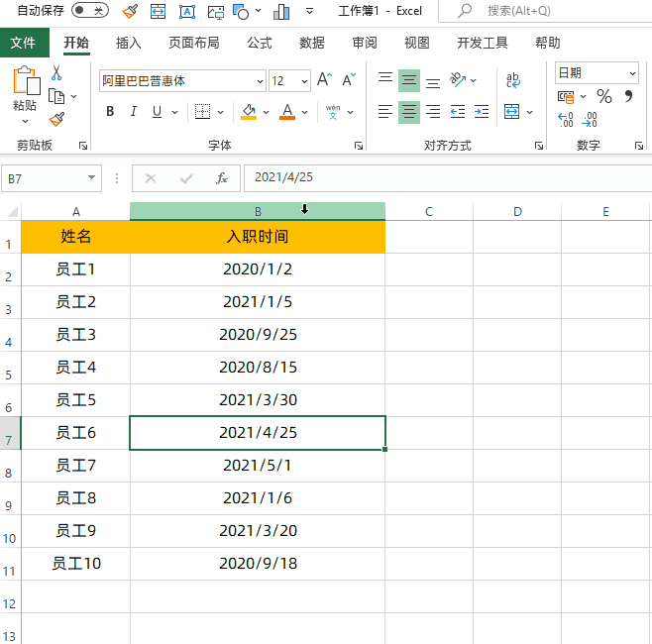The width and height of the screenshot is (652, 644).
Task: Open the fill color picker arrow
Action: tap(267, 112)
